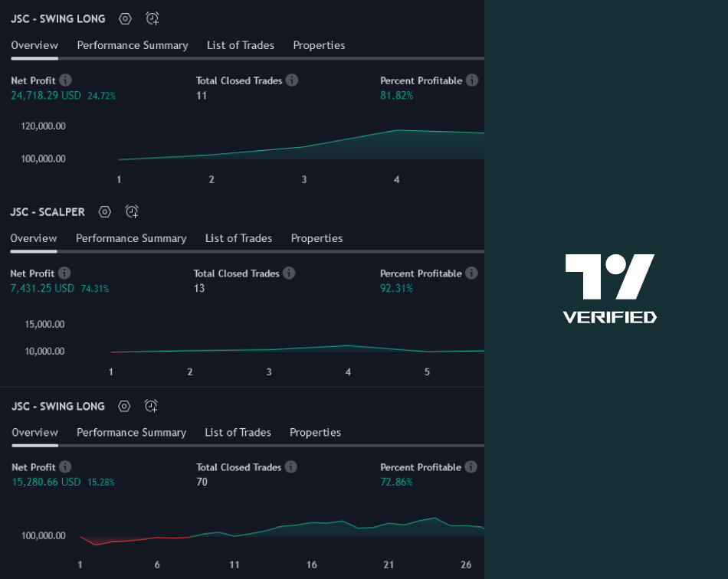This screenshot has width=728, height=579.
Task: Open Properties tab in the topmost SWING LONG panel
Action: [319, 45]
